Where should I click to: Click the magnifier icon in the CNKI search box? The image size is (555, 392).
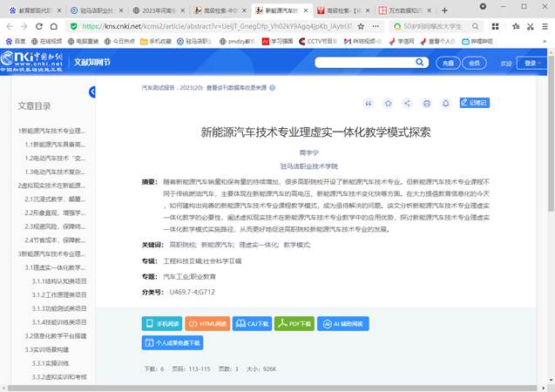(419, 62)
